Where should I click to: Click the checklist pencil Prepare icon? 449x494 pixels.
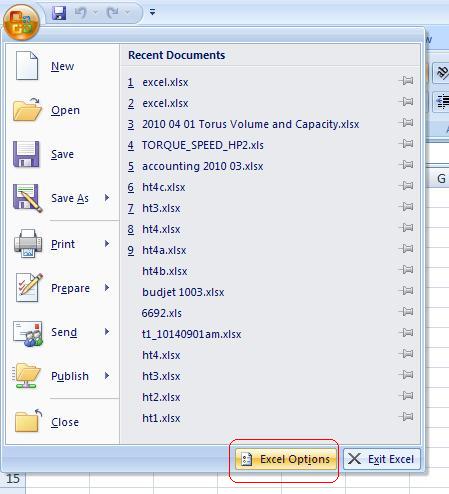(29, 287)
